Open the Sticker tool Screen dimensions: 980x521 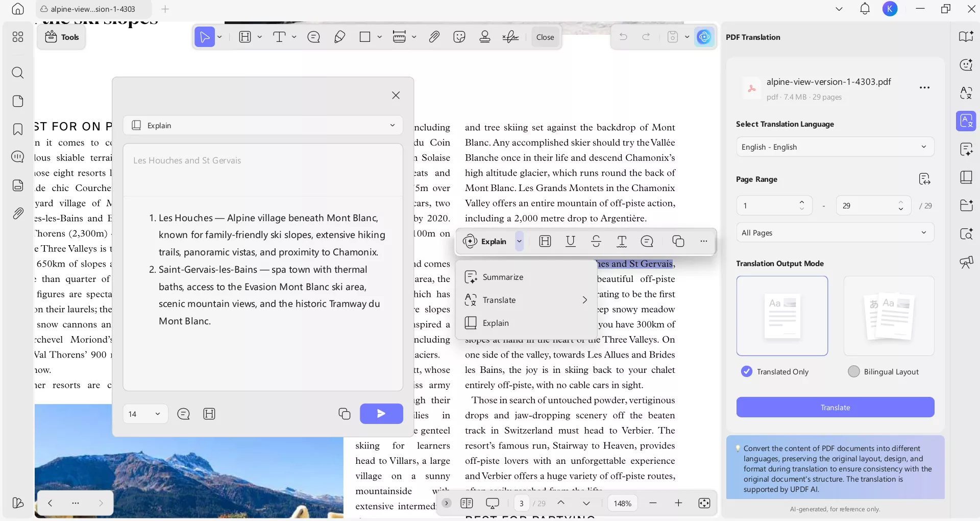[x=459, y=37]
